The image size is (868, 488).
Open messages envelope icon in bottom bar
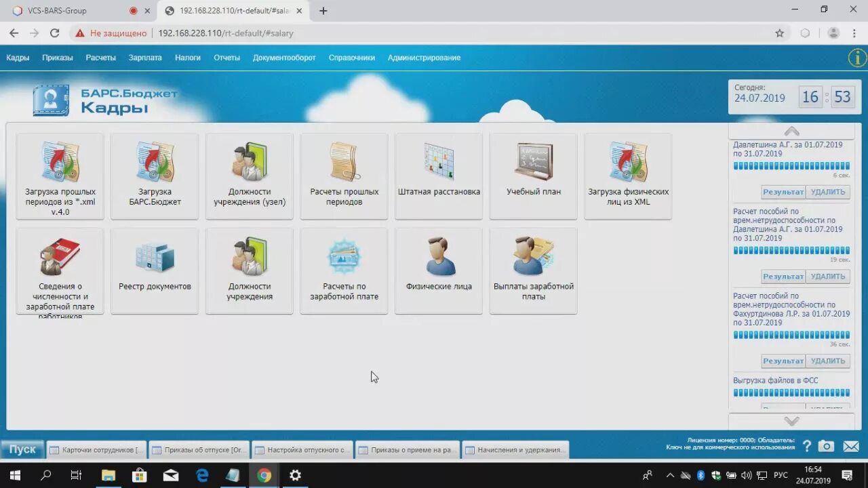click(x=851, y=446)
